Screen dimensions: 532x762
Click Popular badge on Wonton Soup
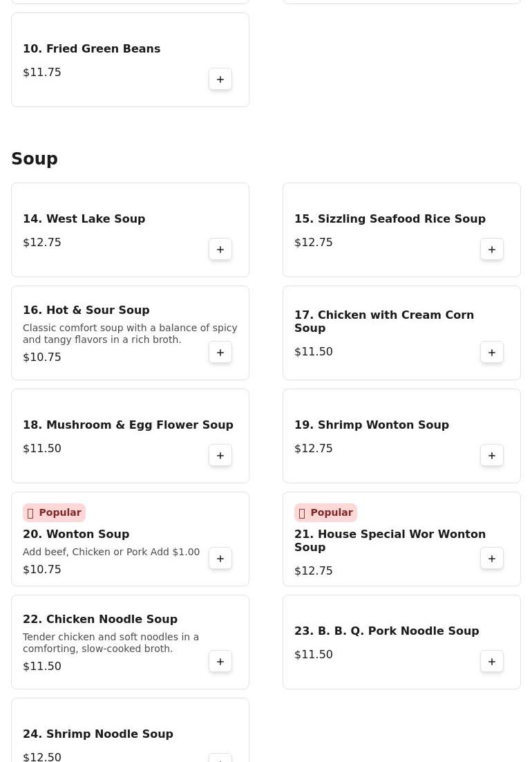click(x=54, y=512)
